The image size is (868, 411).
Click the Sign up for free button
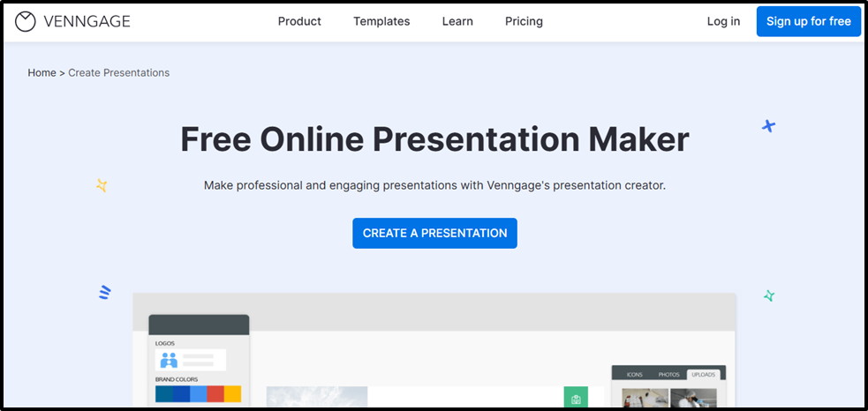click(809, 21)
